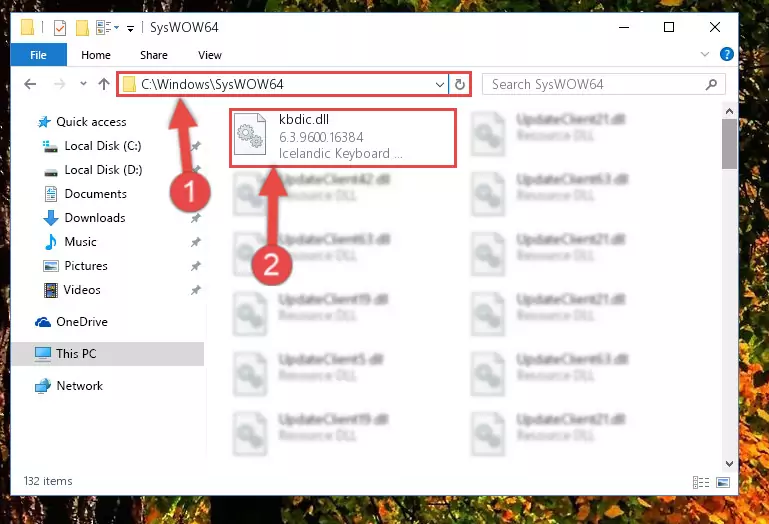Refresh the SysWOW64 folder
769x524 pixels.
pos(460,84)
